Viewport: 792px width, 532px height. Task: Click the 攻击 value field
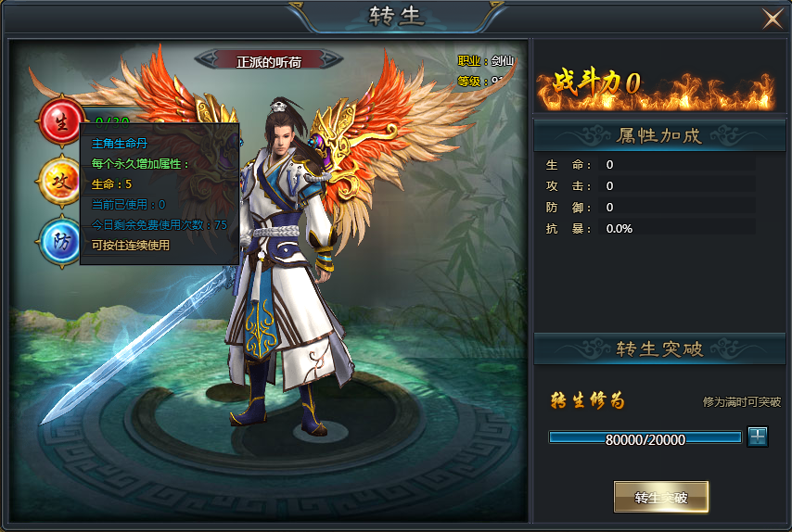[x=677, y=185]
